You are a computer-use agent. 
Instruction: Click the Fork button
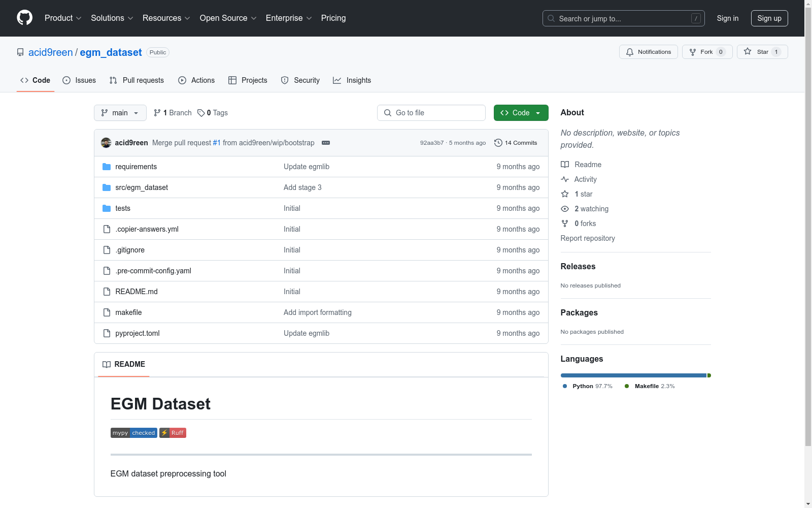click(x=707, y=52)
